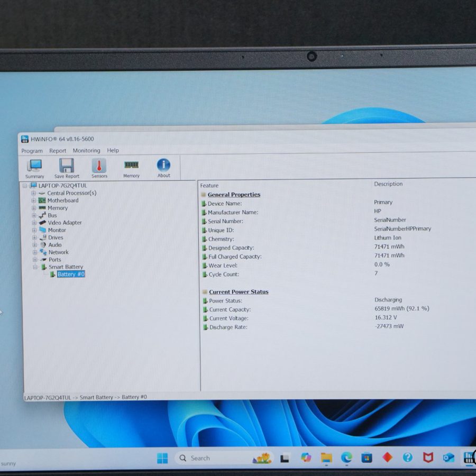Select the Power Status row
The height and width of the screenshot is (476, 476).
[x=337, y=300]
